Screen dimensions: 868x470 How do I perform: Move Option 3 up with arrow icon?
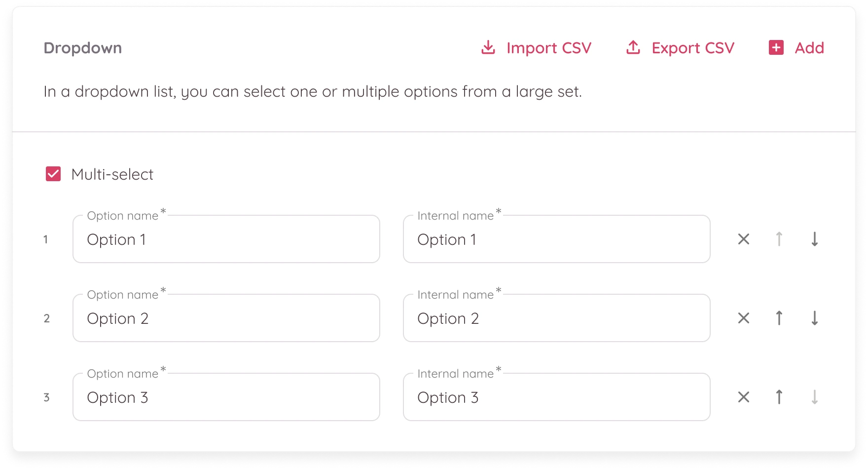click(x=779, y=397)
